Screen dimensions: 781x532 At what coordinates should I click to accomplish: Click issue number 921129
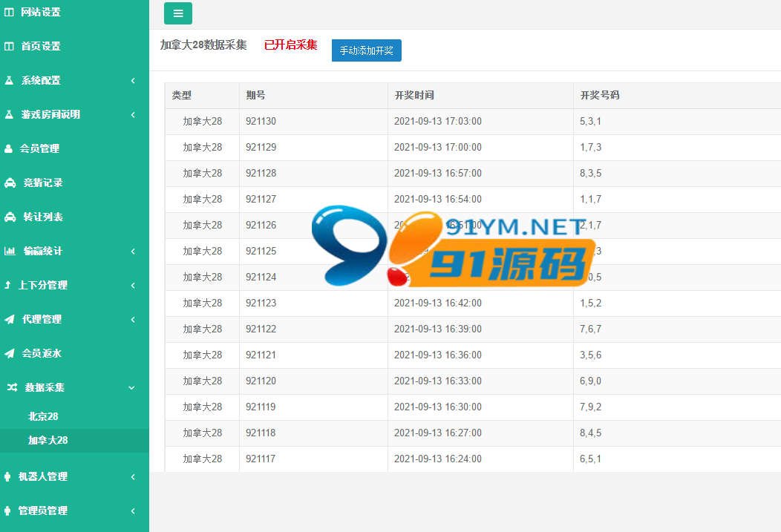click(261, 148)
